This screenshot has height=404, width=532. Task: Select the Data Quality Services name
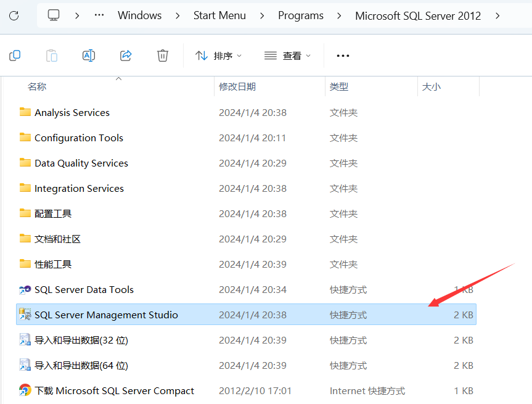81,163
